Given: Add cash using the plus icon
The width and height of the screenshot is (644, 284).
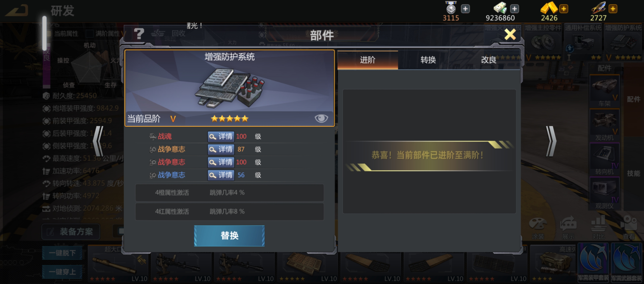Looking at the screenshot, I should tap(514, 9).
